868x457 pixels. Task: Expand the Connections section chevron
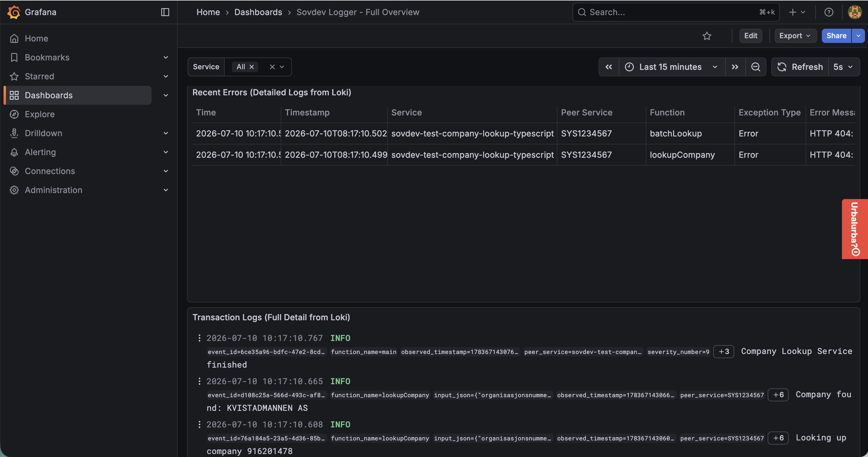tap(166, 171)
